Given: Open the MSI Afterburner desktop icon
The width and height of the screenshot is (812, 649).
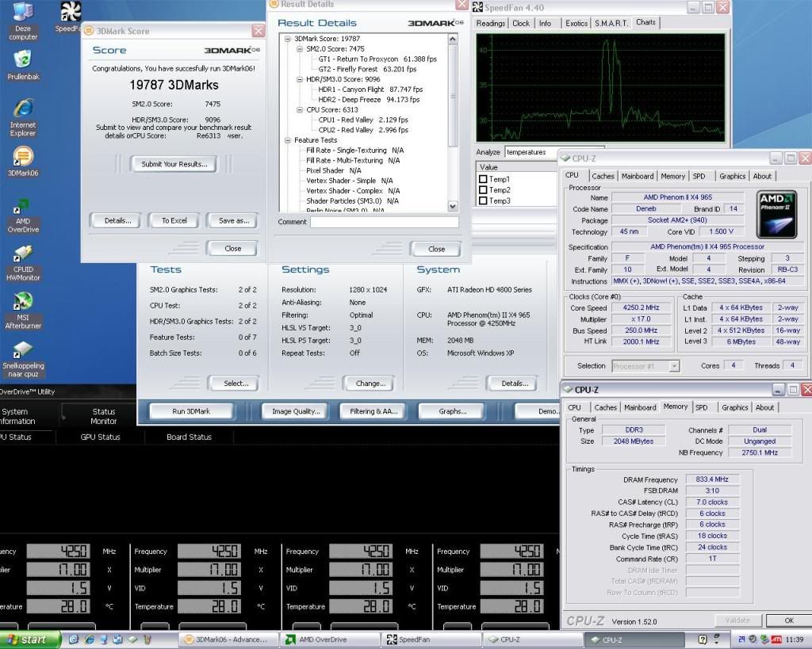Looking at the screenshot, I should pyautogui.click(x=23, y=302).
